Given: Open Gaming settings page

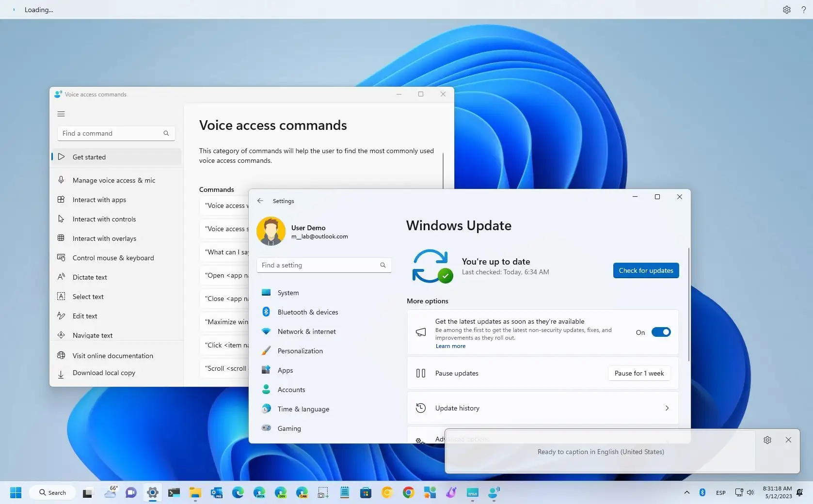Looking at the screenshot, I should pyautogui.click(x=324, y=428).
